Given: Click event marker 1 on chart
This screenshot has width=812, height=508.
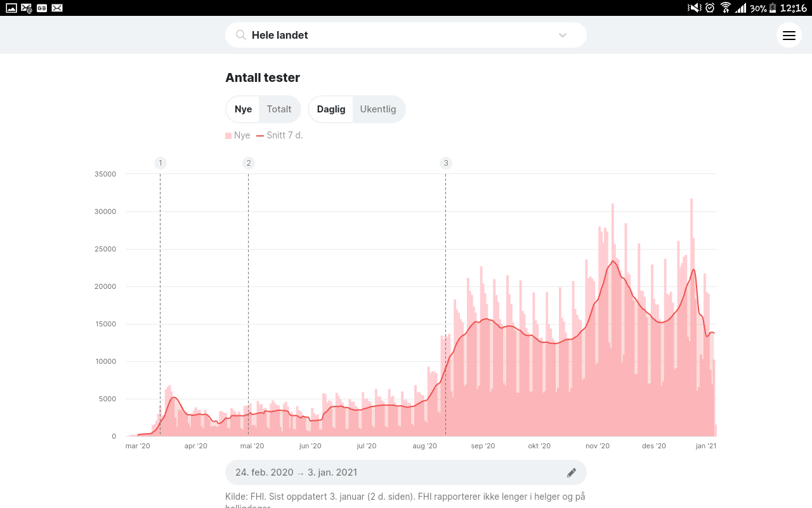Looking at the screenshot, I should [x=160, y=163].
